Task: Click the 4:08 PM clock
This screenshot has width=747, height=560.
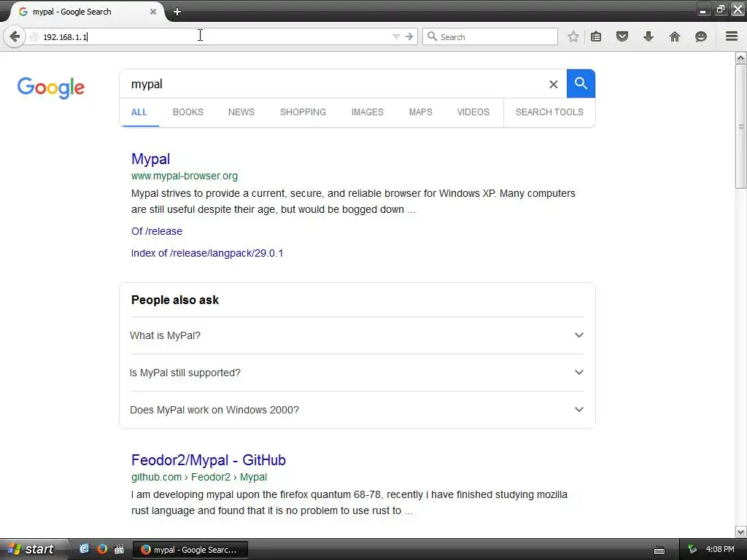Action: [720, 550]
